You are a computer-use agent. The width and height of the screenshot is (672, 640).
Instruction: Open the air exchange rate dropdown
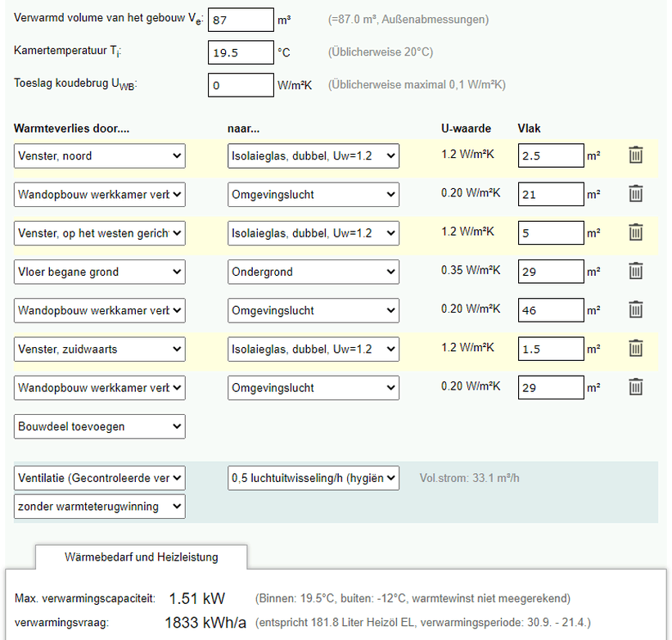pos(313,478)
